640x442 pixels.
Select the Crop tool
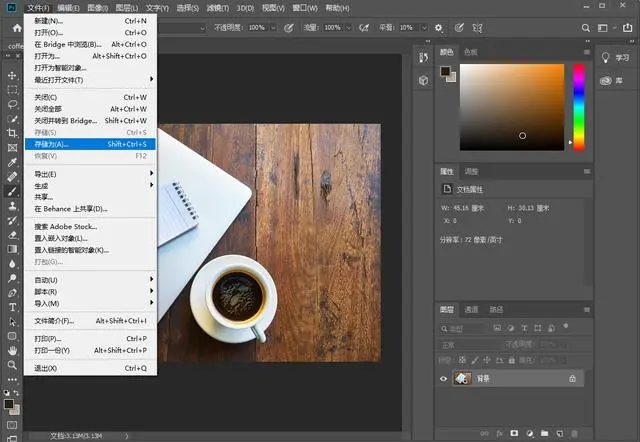(12, 132)
